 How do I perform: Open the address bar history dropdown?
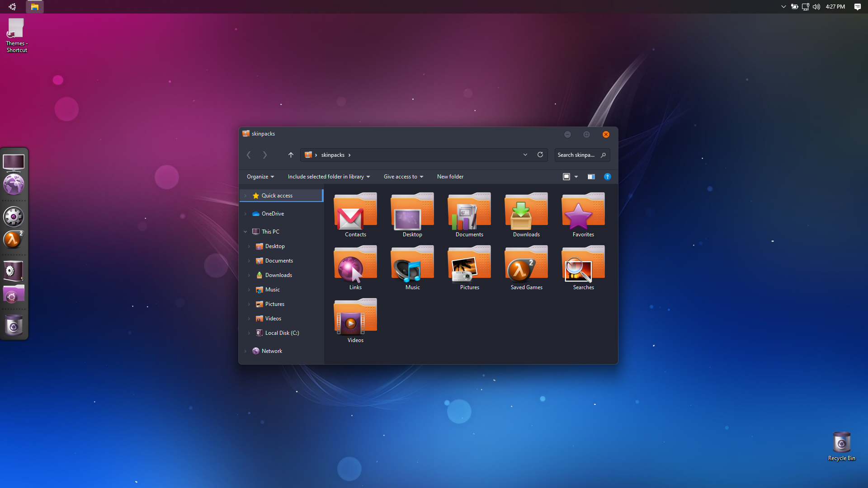(525, 155)
